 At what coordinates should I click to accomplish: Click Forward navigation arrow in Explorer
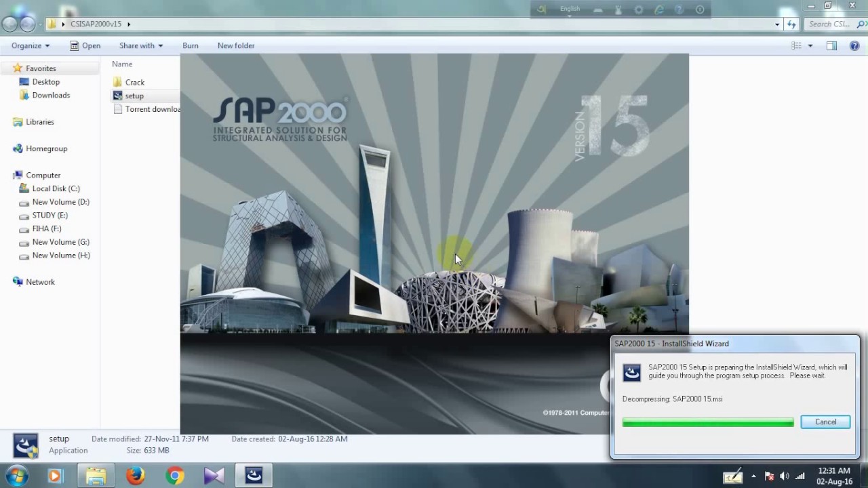coord(27,24)
